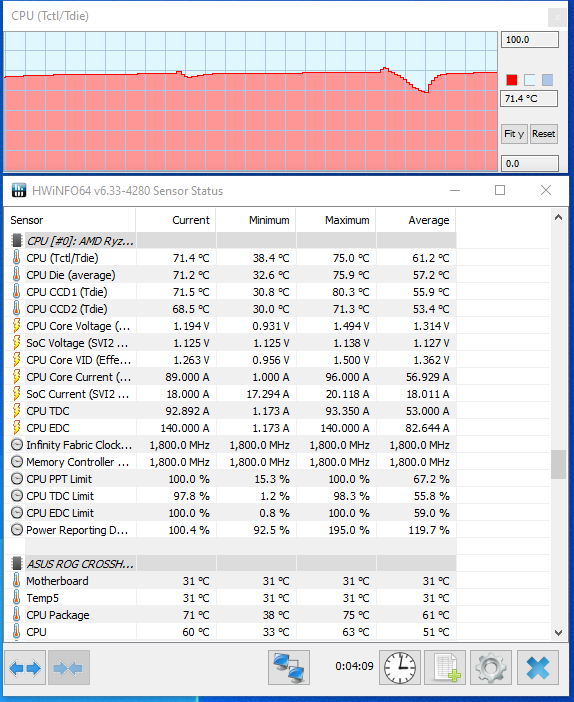Click the graph maximum value field 100.0
574x702 pixels.
[x=530, y=40]
